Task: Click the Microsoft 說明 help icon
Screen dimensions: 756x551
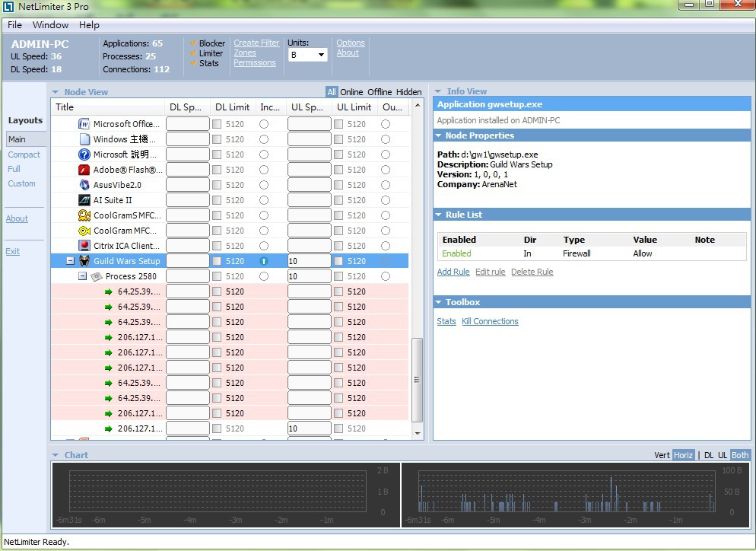Action: pyautogui.click(x=84, y=154)
